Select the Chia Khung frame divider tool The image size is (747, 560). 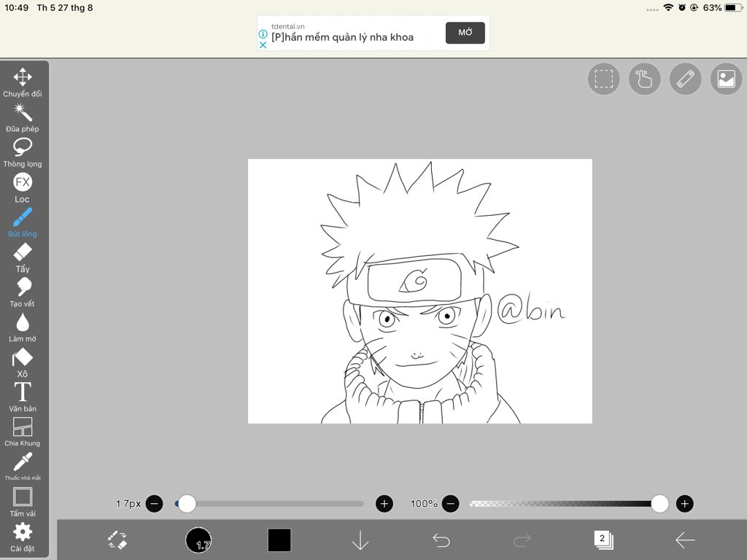coord(23,432)
